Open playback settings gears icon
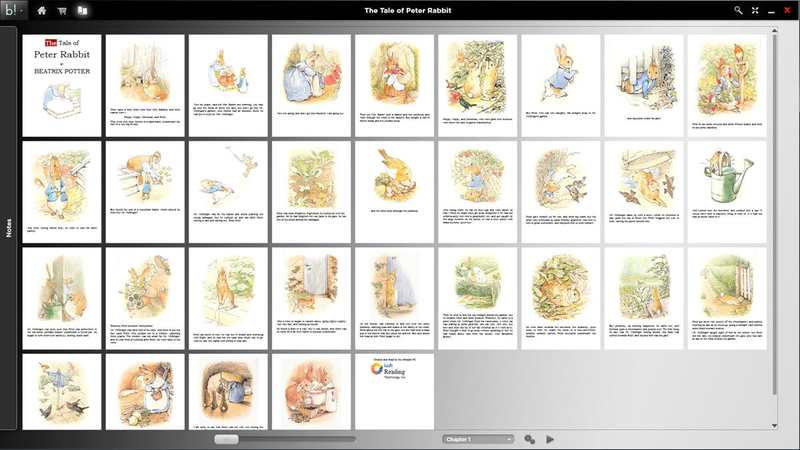Viewport: 800px width, 450px height. 530,439
